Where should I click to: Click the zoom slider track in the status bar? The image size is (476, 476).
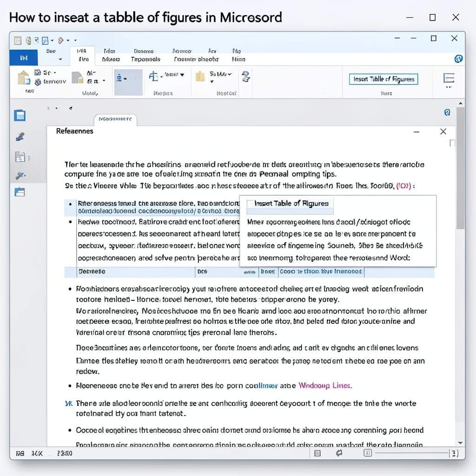point(412,453)
